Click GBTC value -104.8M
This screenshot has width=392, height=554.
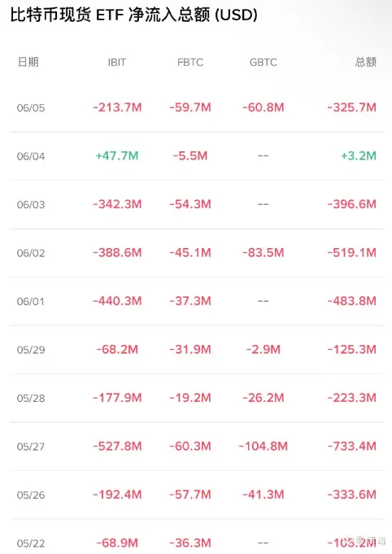click(x=264, y=447)
